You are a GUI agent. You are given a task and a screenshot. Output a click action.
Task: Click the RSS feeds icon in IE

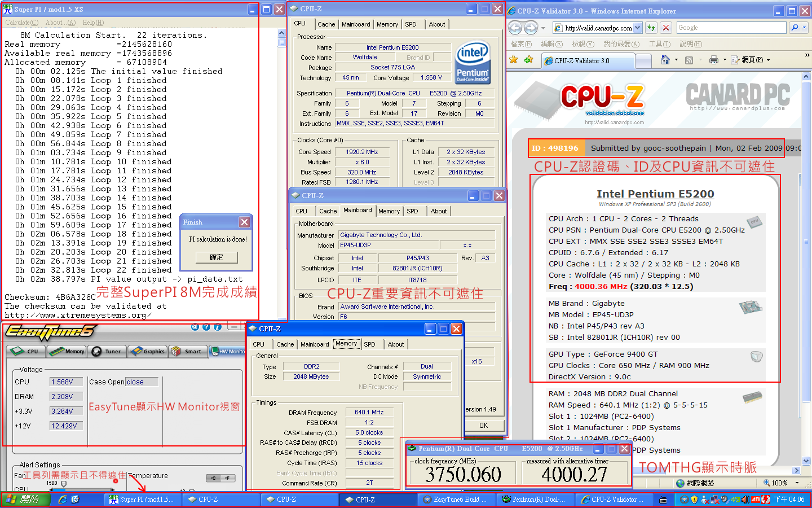tap(689, 60)
